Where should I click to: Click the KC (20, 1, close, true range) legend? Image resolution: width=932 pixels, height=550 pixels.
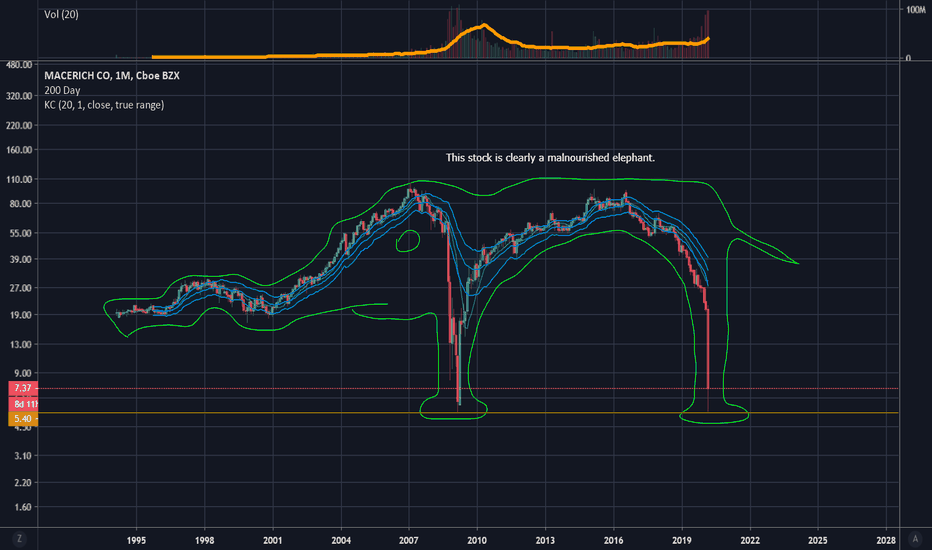pyautogui.click(x=104, y=105)
